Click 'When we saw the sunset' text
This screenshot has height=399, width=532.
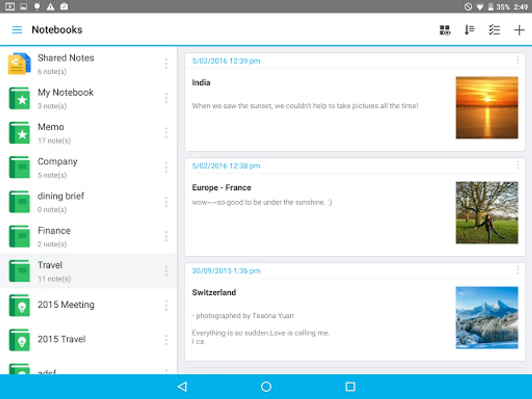305,106
